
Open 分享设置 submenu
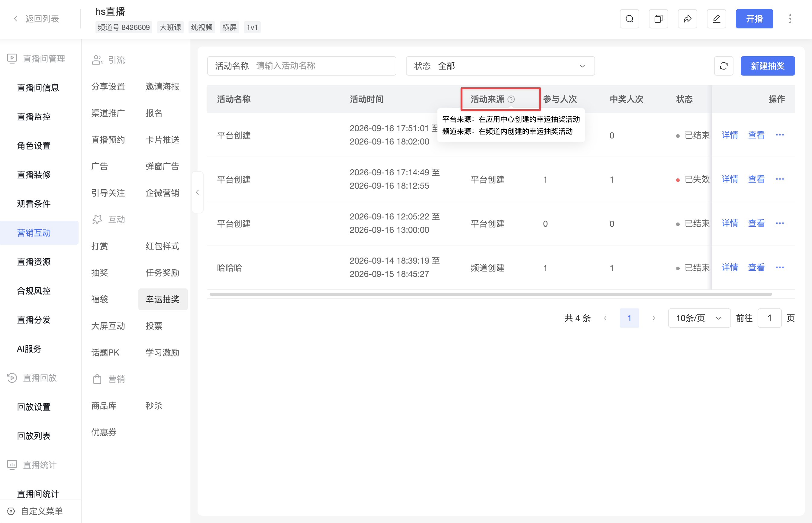click(x=108, y=86)
